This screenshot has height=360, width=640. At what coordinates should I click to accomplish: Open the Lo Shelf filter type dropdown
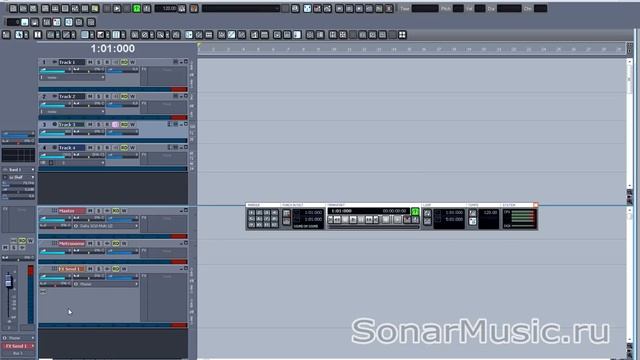pos(18,177)
